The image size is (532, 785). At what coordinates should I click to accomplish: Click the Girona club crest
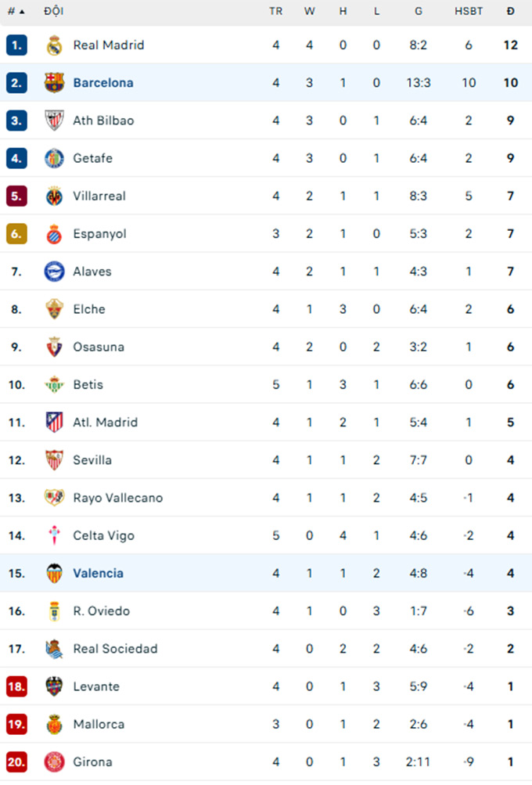tap(54, 762)
